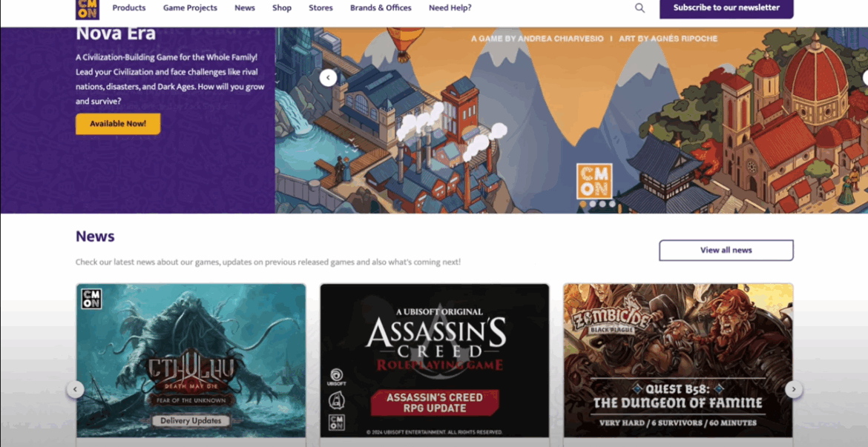Show next news cards with right arrow
Screen dimensions: 868x447
tap(794, 389)
